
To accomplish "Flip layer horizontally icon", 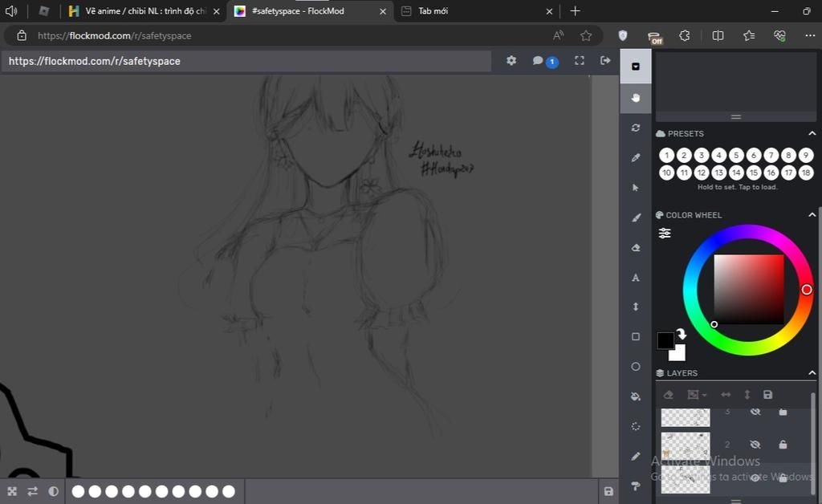I will tap(726, 395).
